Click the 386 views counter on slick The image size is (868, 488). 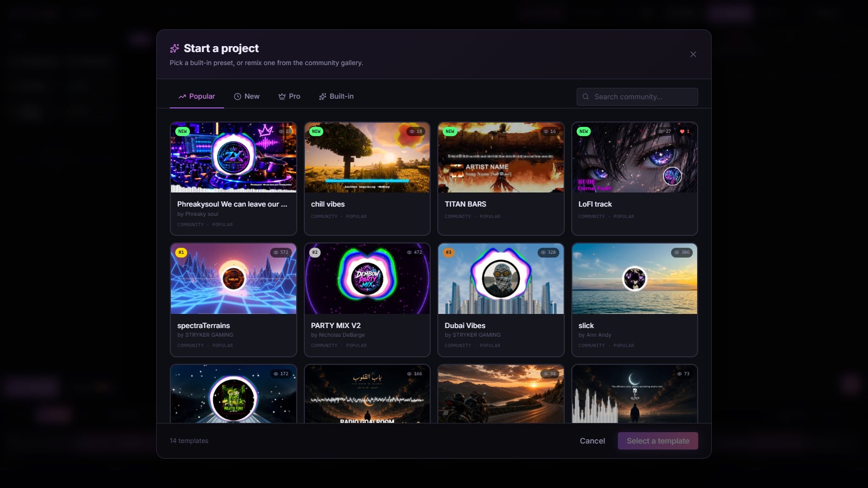click(x=682, y=252)
